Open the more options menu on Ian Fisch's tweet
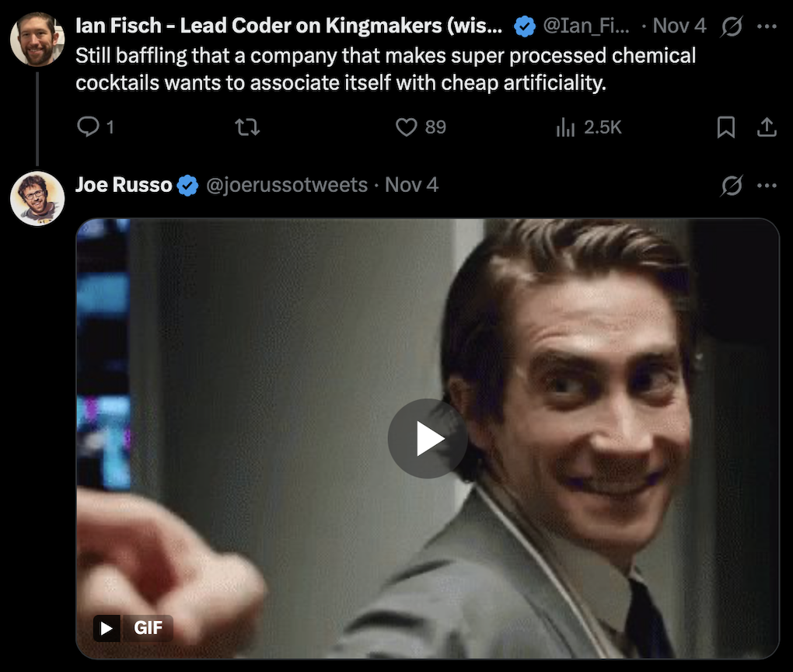 click(x=767, y=26)
